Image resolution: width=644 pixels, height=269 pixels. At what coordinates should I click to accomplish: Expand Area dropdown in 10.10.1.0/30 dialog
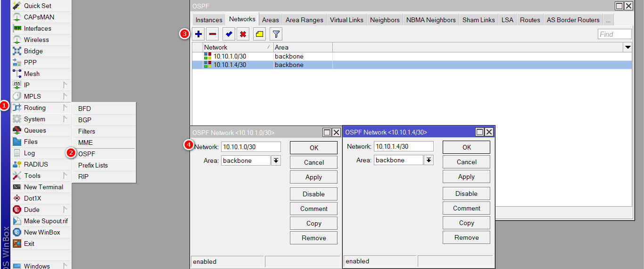[x=276, y=160]
